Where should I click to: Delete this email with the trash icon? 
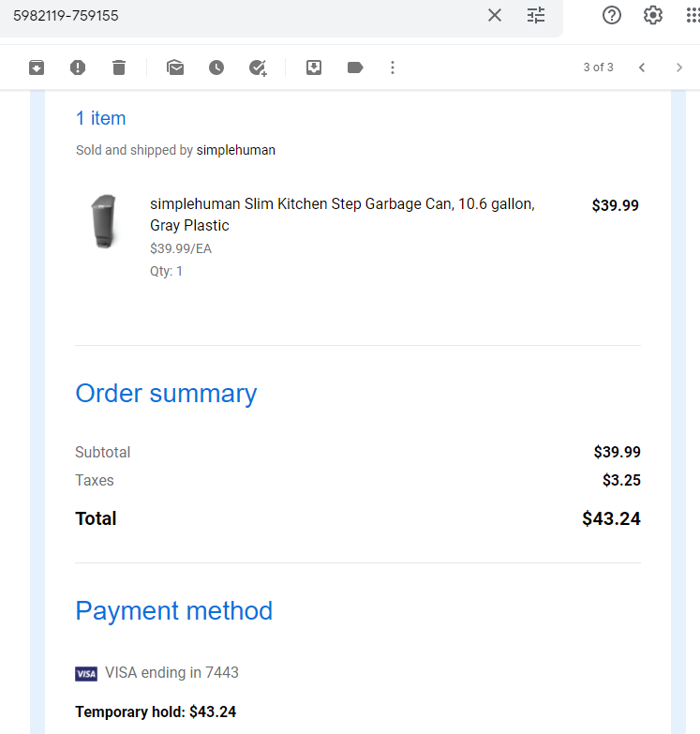point(119,67)
